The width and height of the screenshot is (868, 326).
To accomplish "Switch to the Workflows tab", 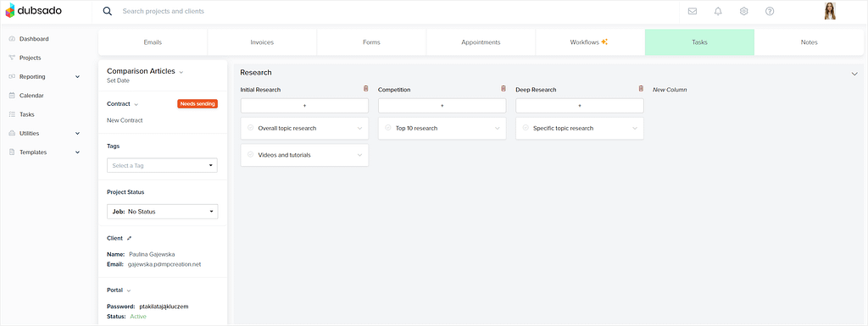I will click(x=590, y=42).
